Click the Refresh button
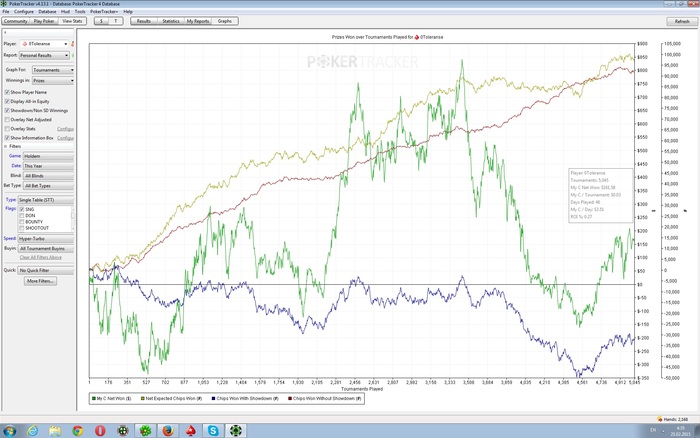700x438 pixels. click(682, 21)
